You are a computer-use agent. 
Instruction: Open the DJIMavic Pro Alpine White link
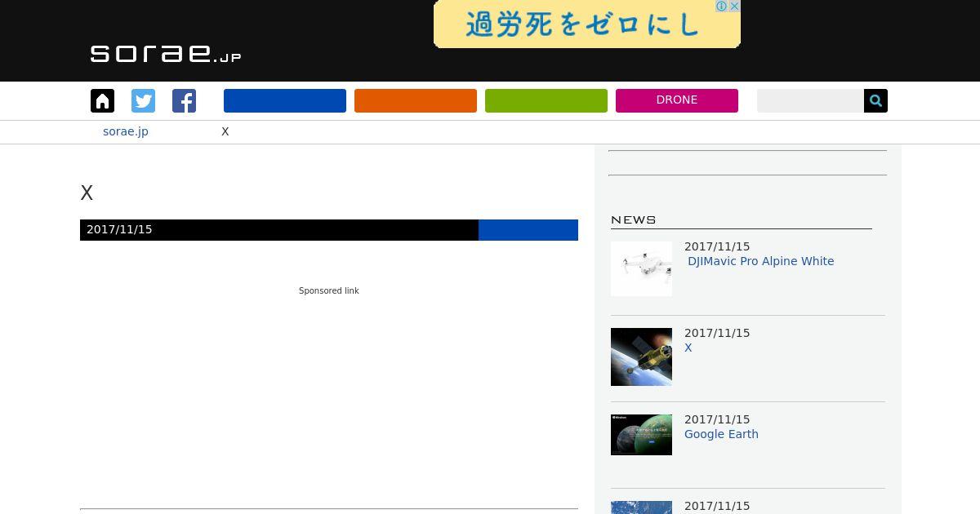pos(761,261)
